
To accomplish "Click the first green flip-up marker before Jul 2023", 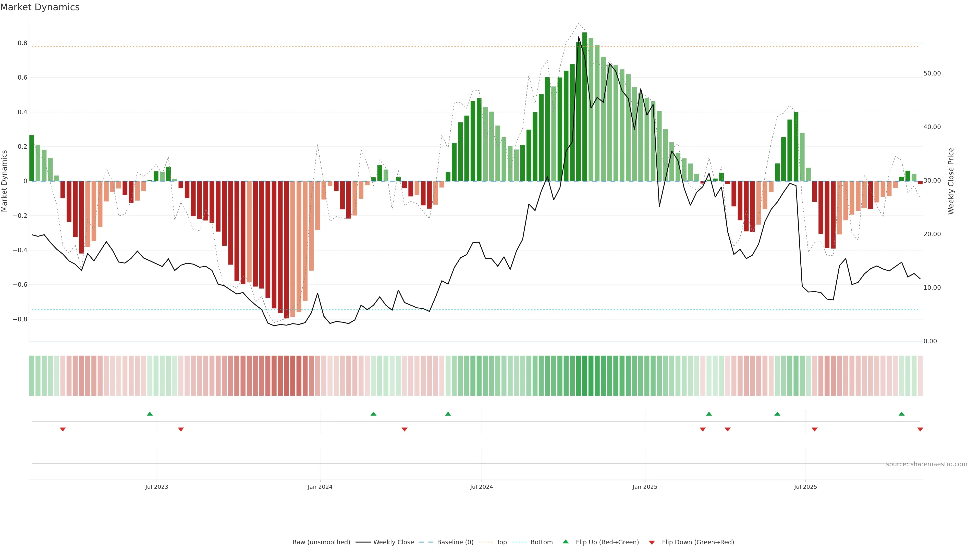I will tap(150, 414).
